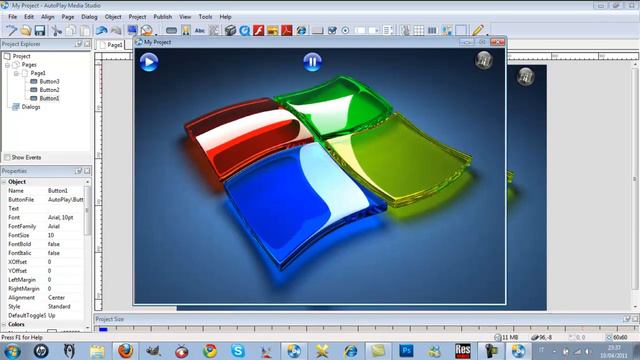Pin the Project Explorer panel

[78, 44]
